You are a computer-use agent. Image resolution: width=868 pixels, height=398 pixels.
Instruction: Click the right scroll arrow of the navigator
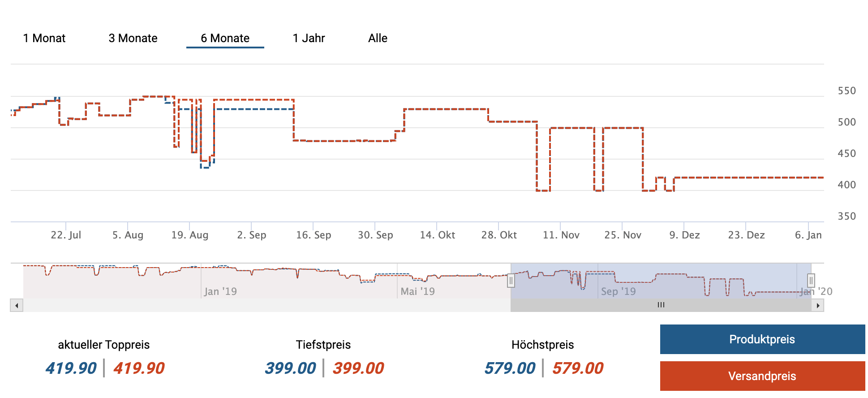(x=818, y=306)
